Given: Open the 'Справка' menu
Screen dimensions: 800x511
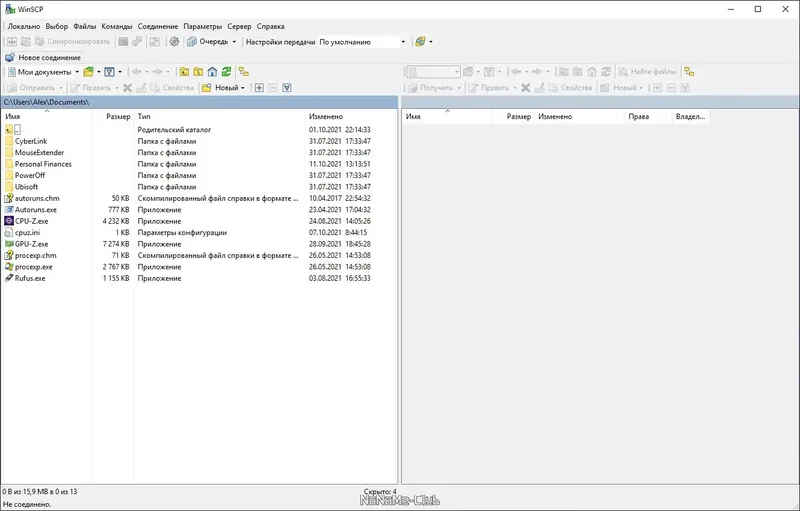Looking at the screenshot, I should (x=270, y=27).
